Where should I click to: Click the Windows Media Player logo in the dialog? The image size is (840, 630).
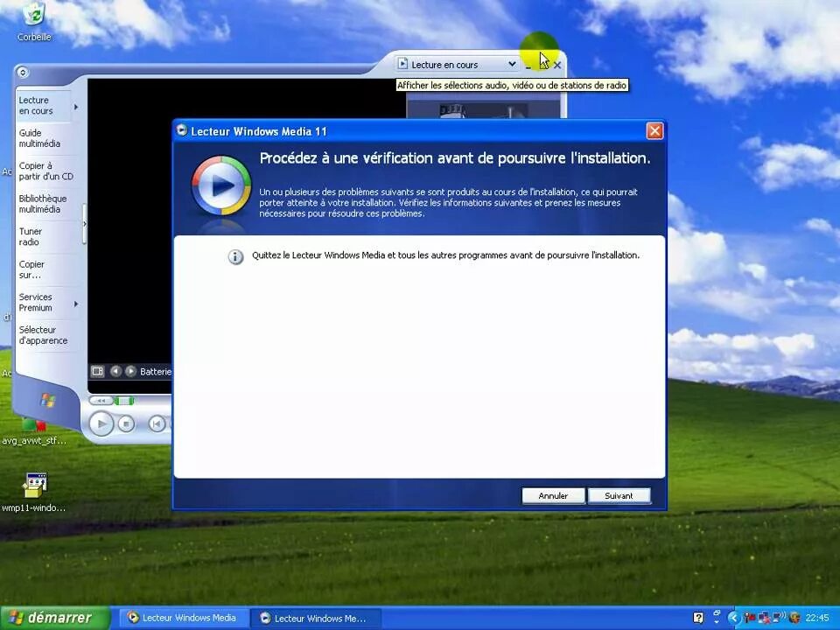[x=220, y=185]
